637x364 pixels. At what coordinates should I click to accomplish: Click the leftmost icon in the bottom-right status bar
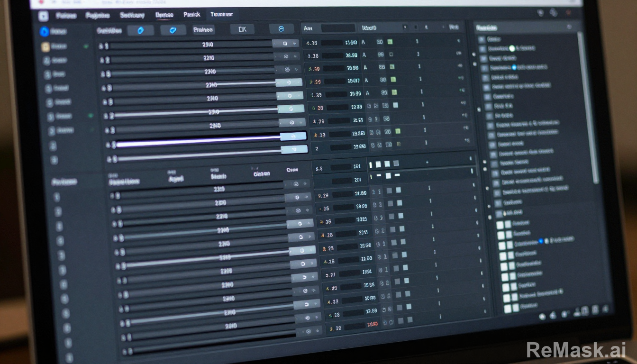[542, 315]
